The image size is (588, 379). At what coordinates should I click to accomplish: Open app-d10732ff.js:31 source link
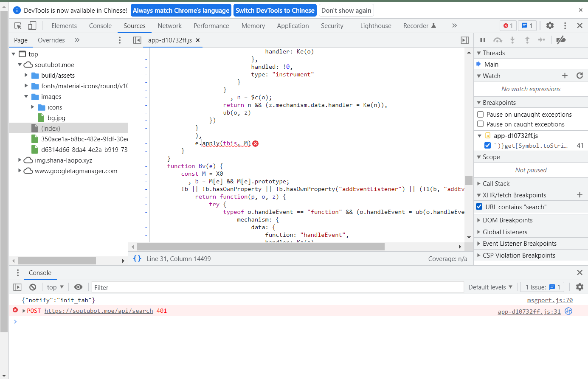pyautogui.click(x=529, y=312)
